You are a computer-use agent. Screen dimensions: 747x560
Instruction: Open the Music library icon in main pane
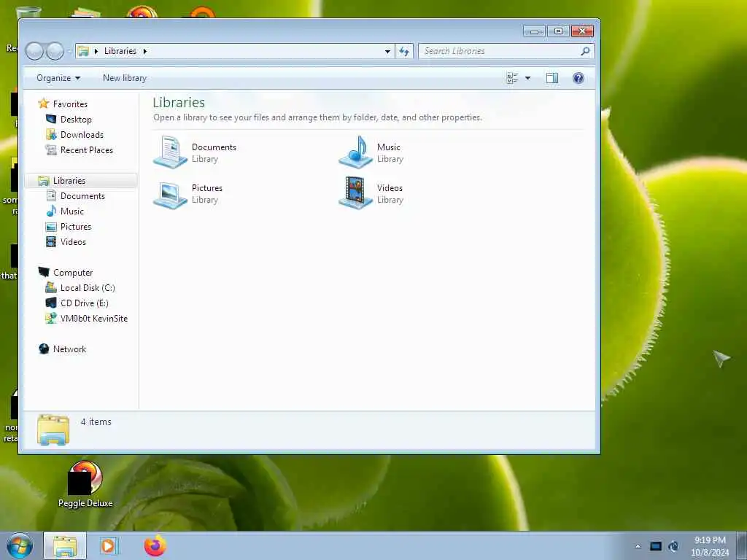point(355,152)
